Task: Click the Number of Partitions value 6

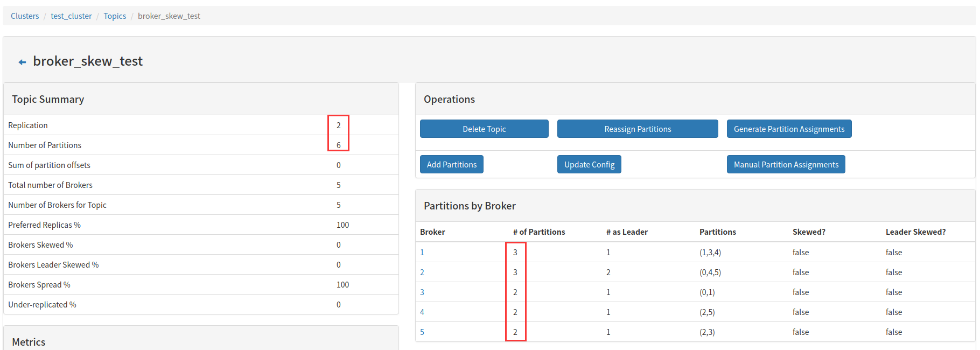Action: point(339,145)
